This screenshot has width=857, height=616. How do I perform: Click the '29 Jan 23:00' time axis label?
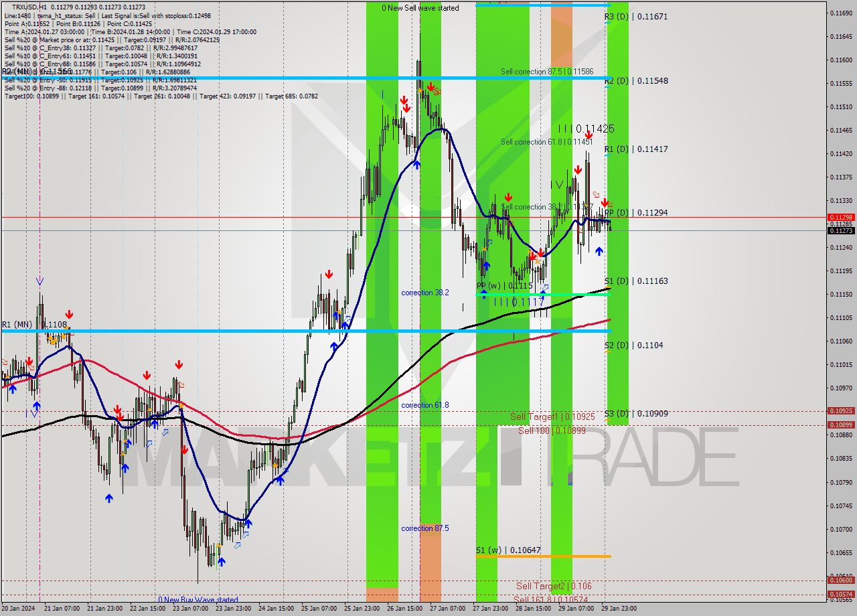coord(620,609)
